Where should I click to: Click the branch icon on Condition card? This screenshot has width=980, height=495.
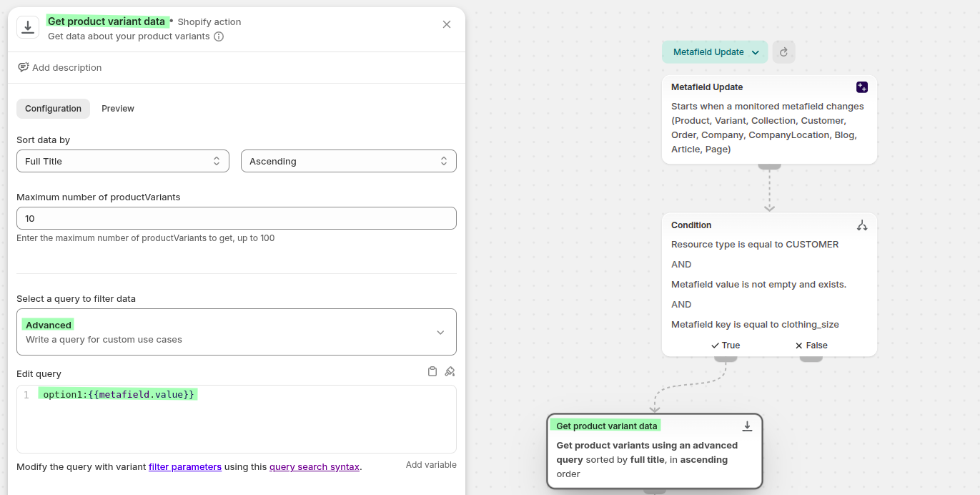[862, 225]
